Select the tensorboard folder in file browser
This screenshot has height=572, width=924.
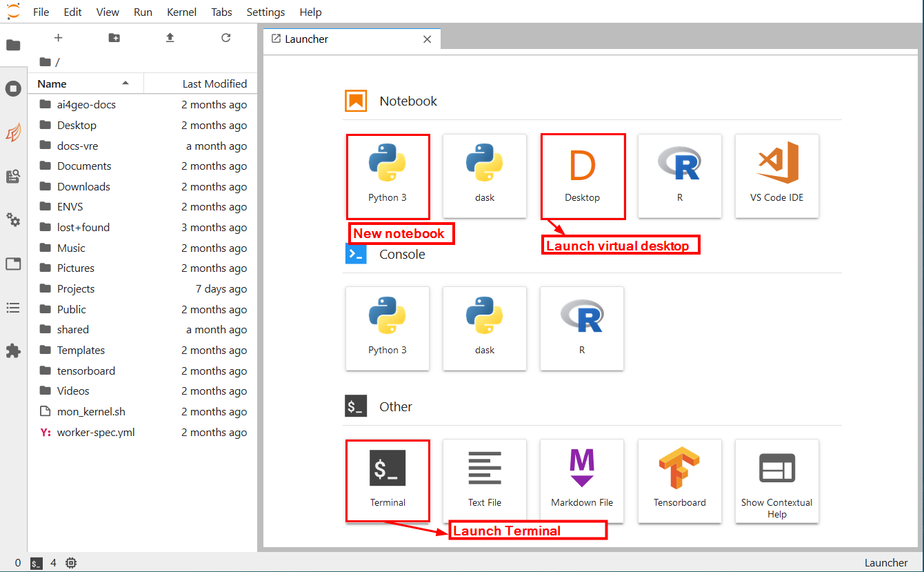pos(143,371)
